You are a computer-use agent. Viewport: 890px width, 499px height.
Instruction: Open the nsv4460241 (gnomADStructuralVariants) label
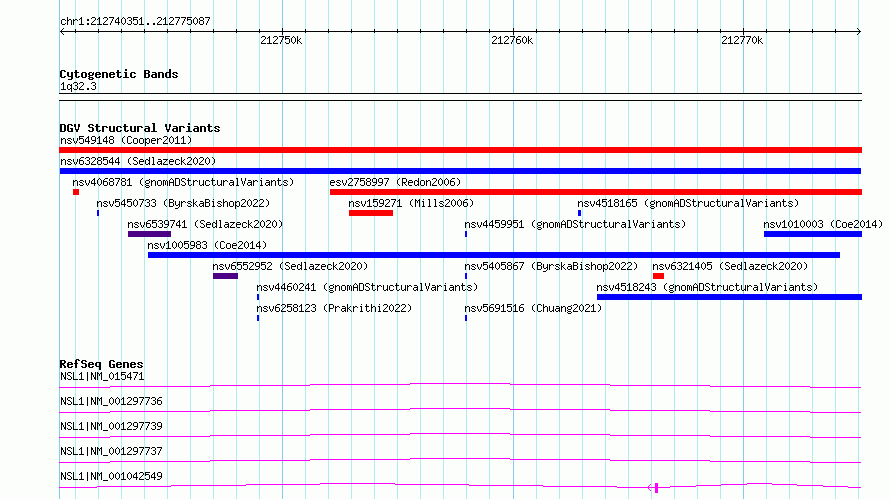[x=367, y=287]
